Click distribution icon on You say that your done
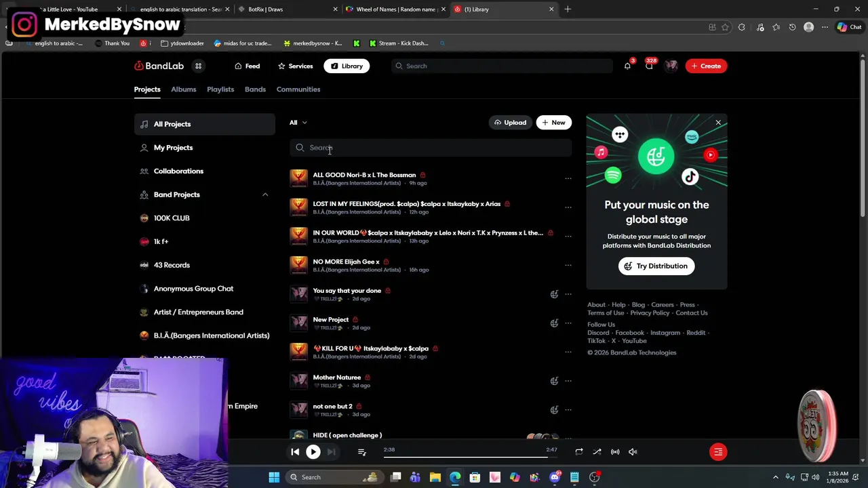 tap(554, 294)
